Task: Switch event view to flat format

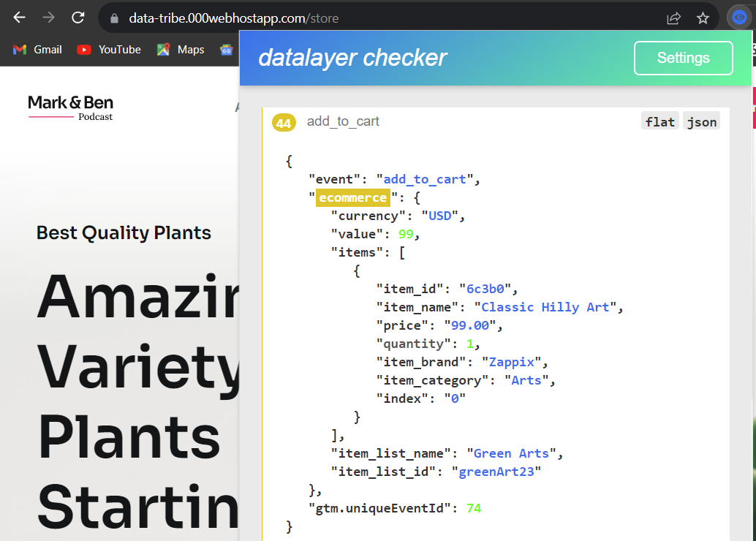Action: pos(659,121)
